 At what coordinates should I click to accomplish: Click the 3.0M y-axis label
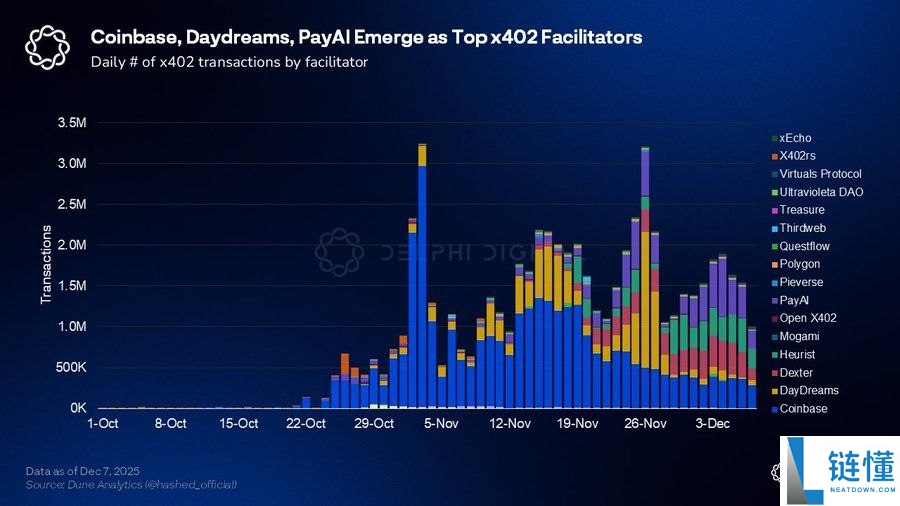click(72, 164)
